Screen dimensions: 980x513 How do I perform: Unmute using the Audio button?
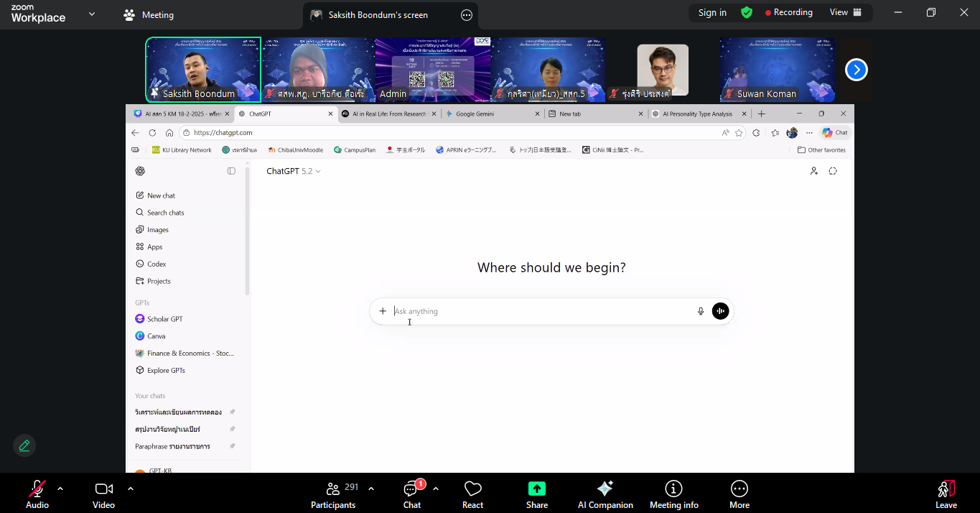coord(37,494)
